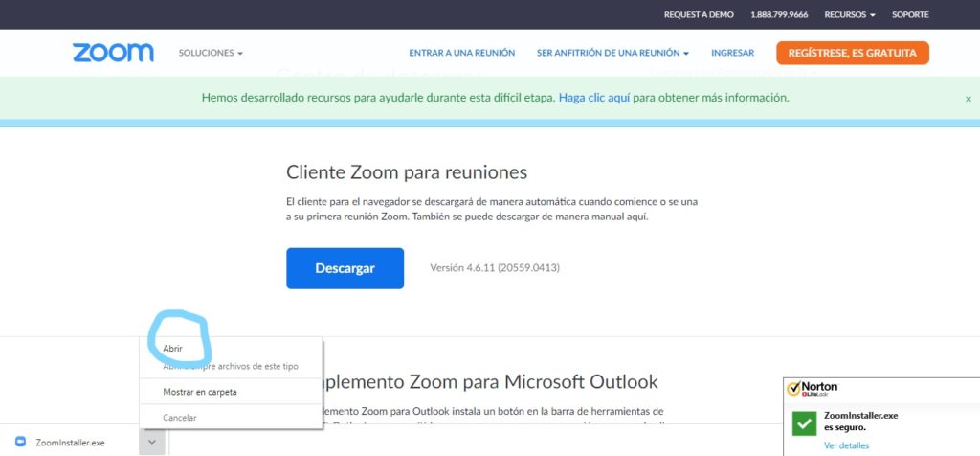Click the Versión 4.6.11 (20559.0413) text

coord(495,267)
